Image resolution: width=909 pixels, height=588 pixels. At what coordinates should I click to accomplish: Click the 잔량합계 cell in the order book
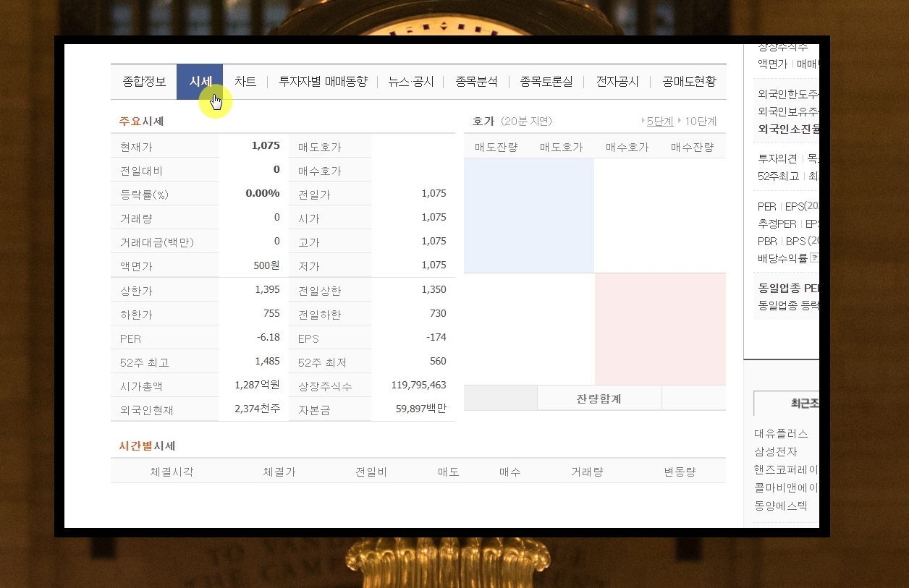[x=599, y=399]
